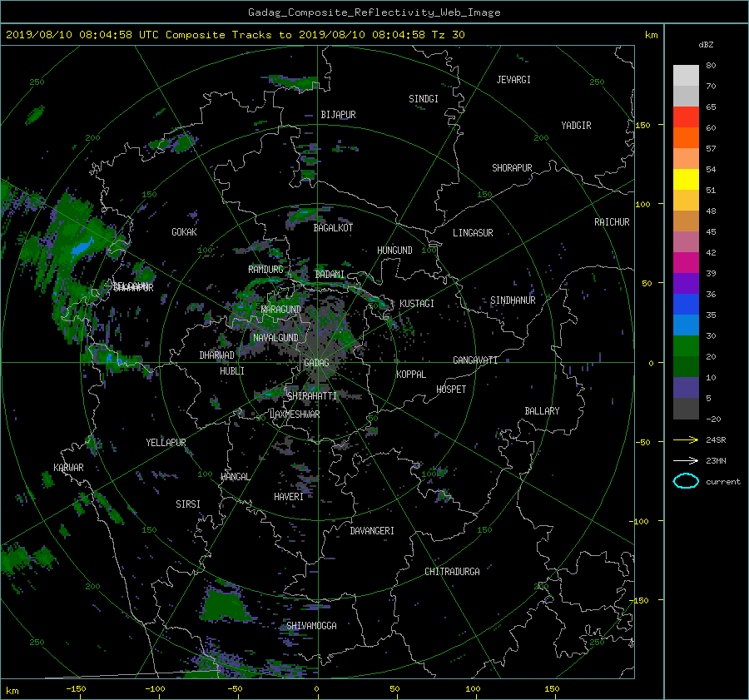Click the YELLAPUR city label
Image resolution: width=749 pixels, height=700 pixels.
(166, 443)
